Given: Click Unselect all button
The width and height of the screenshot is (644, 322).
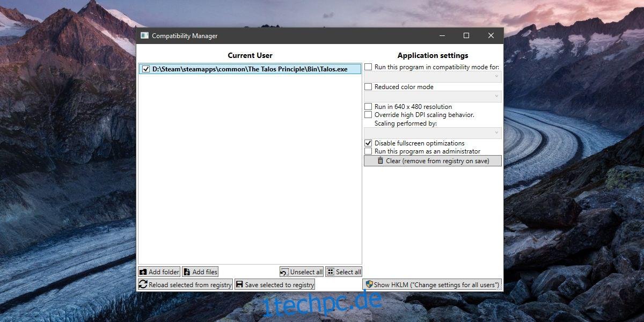Looking at the screenshot, I should coord(302,272).
